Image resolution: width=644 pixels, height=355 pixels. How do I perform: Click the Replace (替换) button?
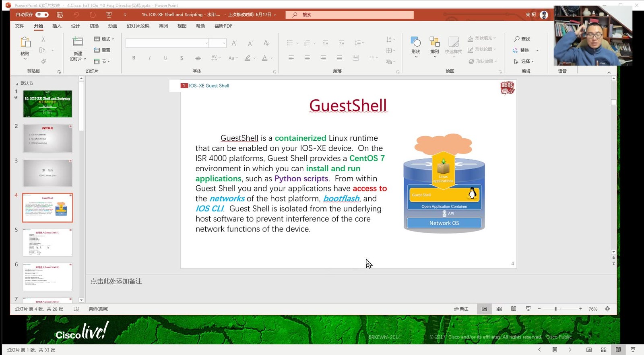[x=521, y=50]
